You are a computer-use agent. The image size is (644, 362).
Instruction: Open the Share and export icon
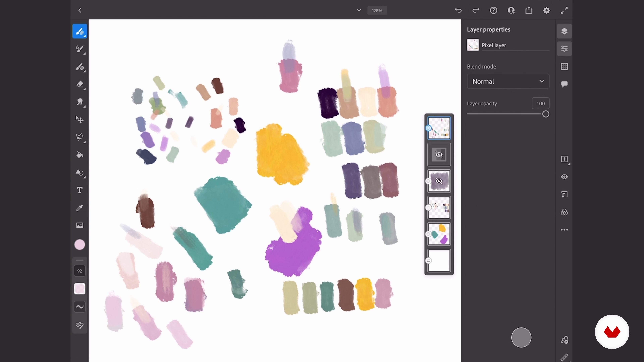tap(529, 10)
